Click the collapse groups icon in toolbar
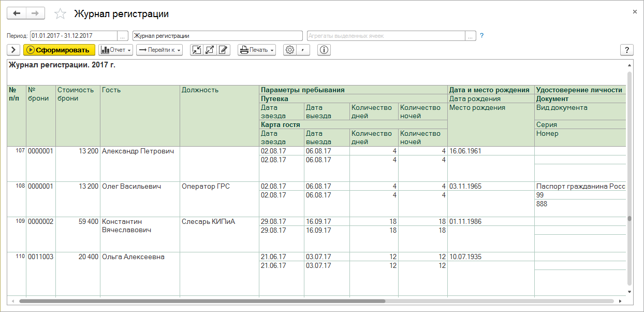644x312 pixels. (197, 50)
